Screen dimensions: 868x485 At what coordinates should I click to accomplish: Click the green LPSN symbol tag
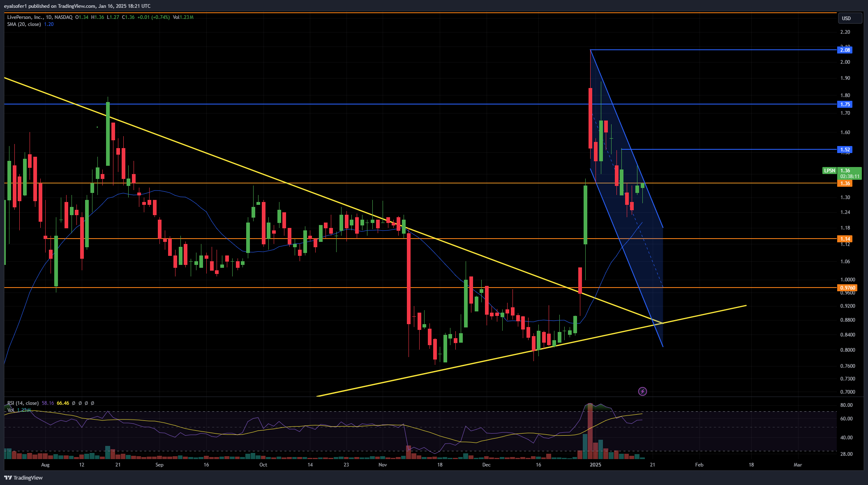point(829,171)
